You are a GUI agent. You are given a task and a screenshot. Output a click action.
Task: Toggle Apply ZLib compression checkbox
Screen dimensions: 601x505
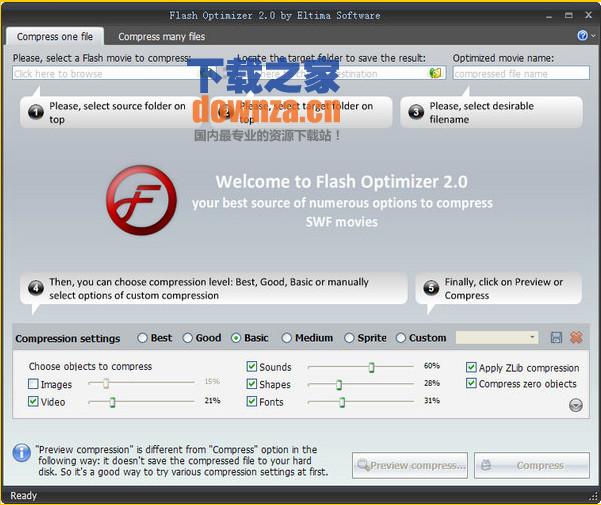(471, 367)
